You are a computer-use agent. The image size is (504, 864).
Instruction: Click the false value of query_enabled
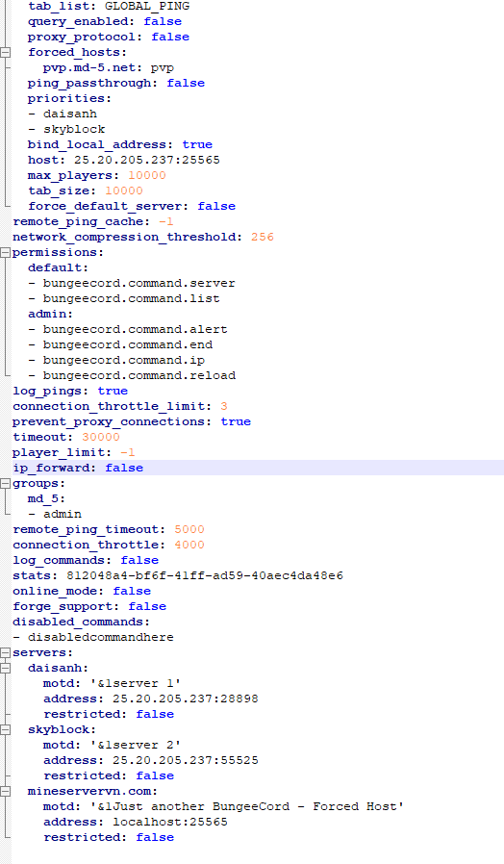[163, 21]
